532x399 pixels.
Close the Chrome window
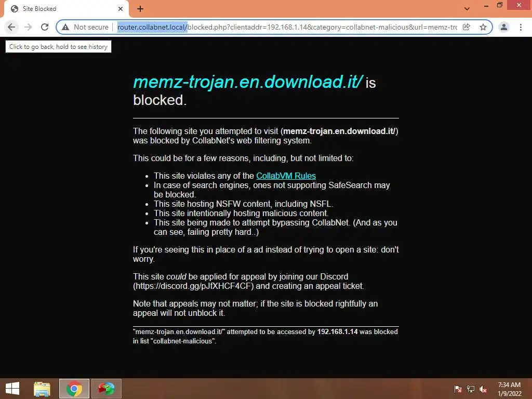519,5
